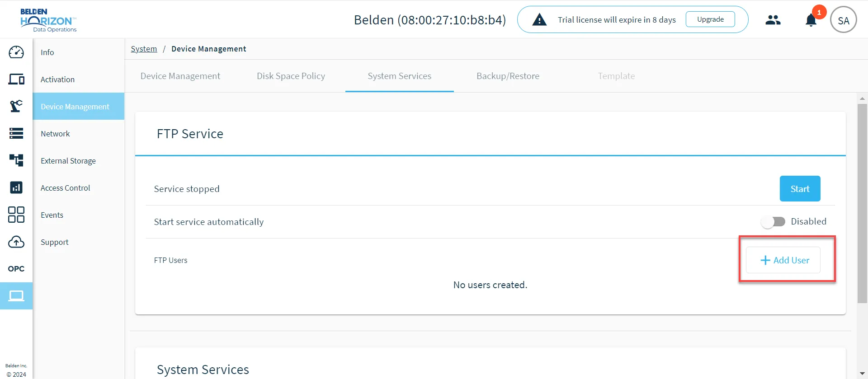Click the Belden Horizon logo

point(48,20)
